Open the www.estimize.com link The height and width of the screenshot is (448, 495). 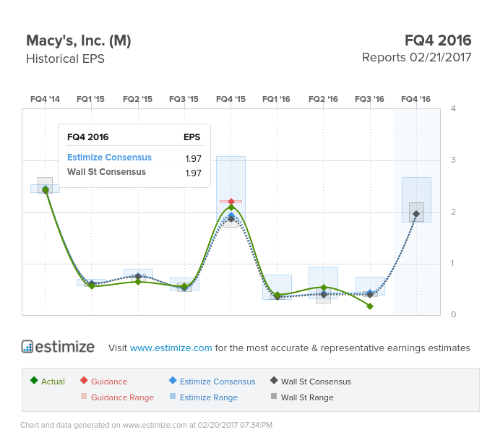click(171, 348)
